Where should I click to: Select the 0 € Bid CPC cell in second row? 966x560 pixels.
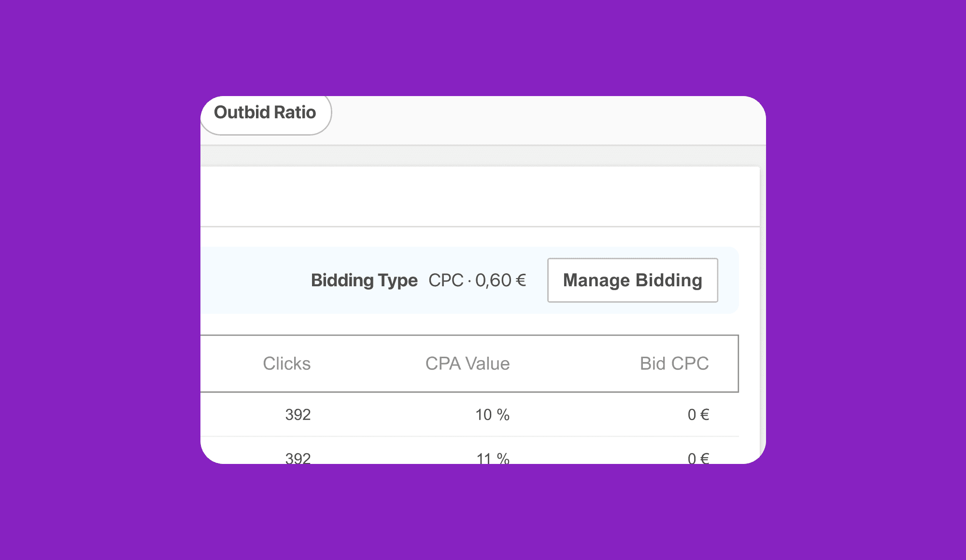(x=698, y=458)
